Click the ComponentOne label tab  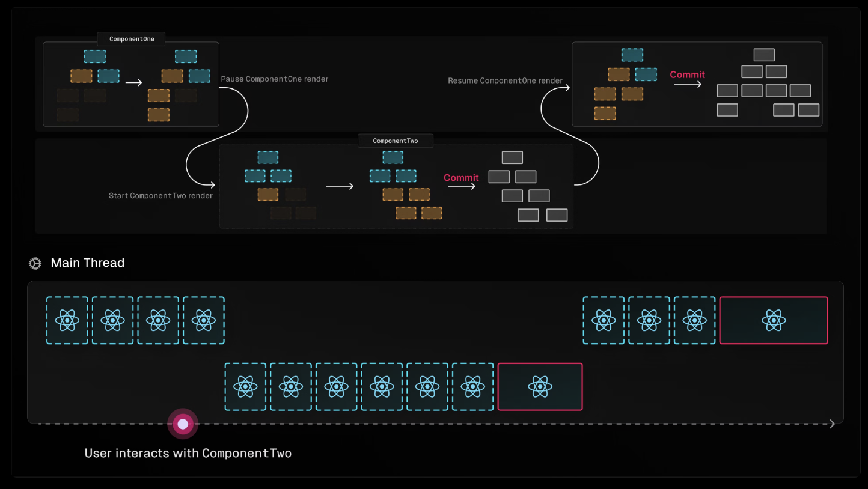pyautogui.click(x=132, y=39)
